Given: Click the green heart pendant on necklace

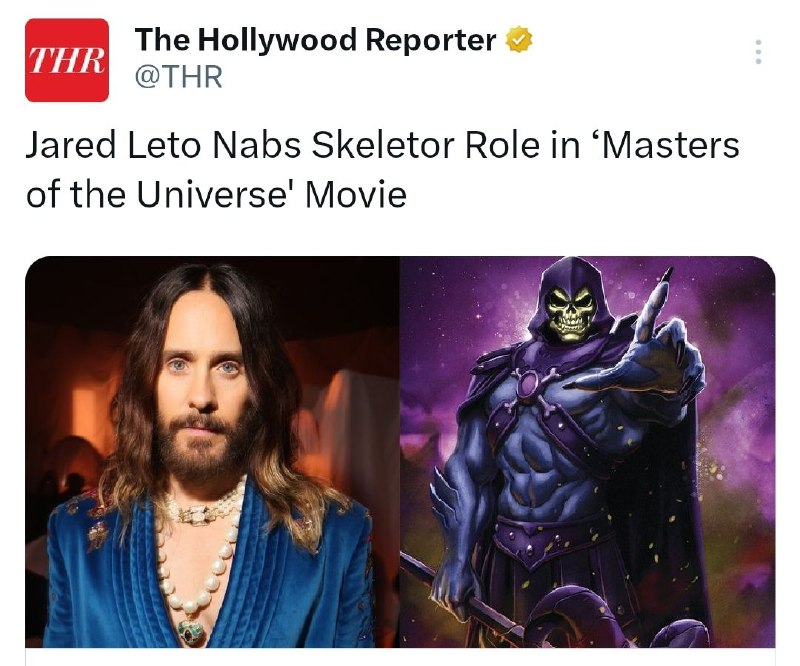Looking at the screenshot, I should point(191,632).
